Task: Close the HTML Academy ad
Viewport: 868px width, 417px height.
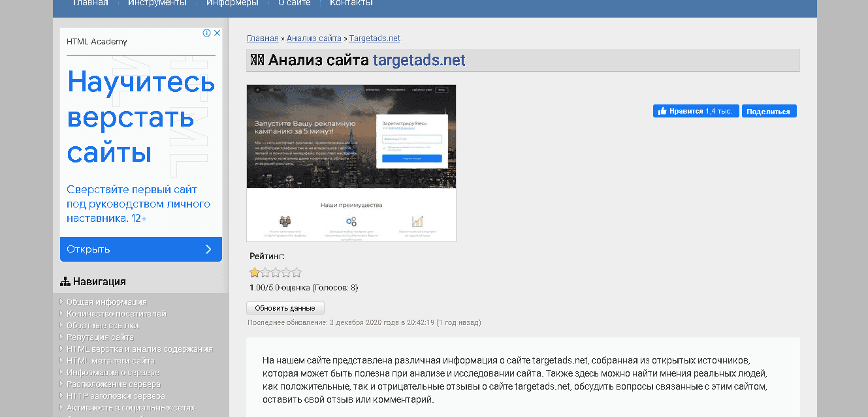Action: 217,32
